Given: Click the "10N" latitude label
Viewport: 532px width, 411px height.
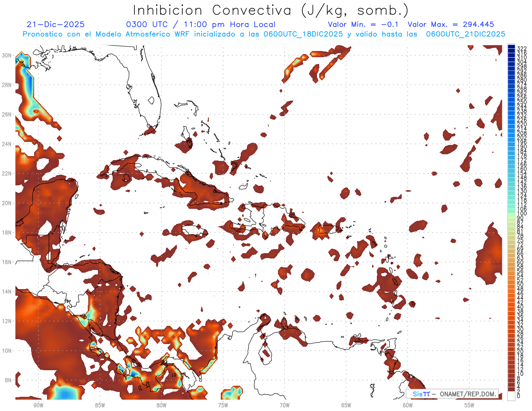Looking at the screenshot, I should (x=7, y=350).
